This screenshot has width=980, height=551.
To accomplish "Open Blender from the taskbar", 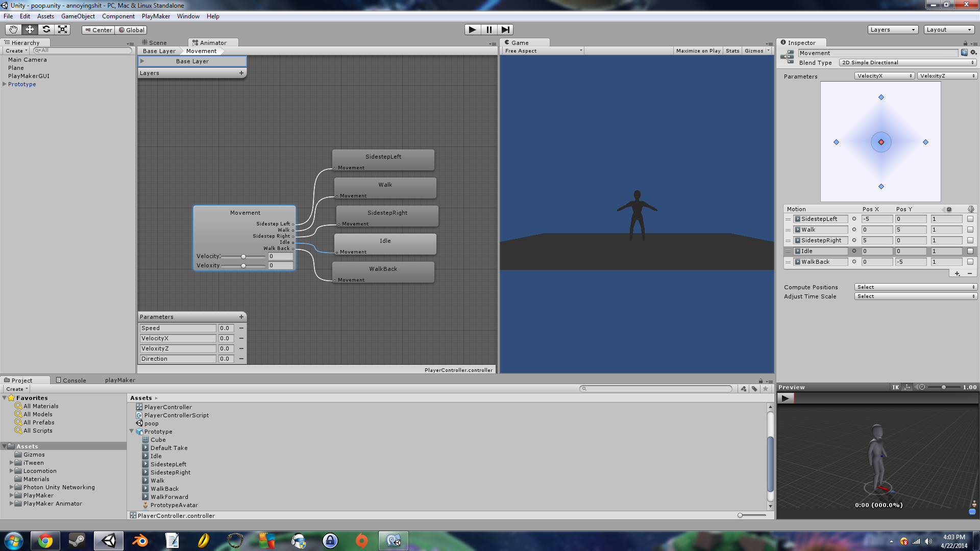I will [x=140, y=541].
